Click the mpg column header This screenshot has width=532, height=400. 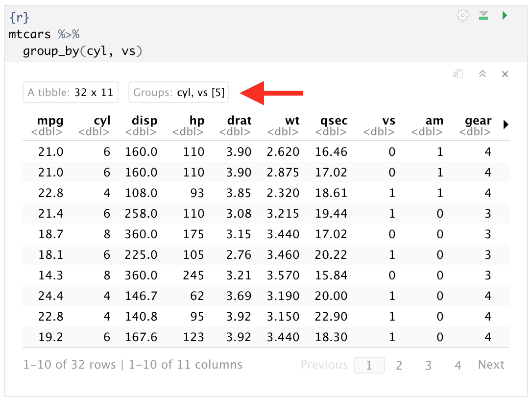(x=50, y=121)
